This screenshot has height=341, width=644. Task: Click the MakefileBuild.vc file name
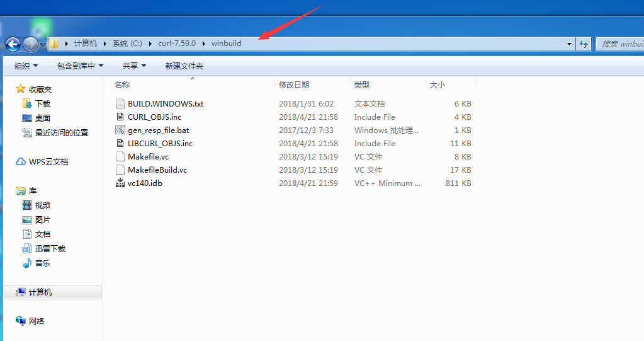[157, 170]
